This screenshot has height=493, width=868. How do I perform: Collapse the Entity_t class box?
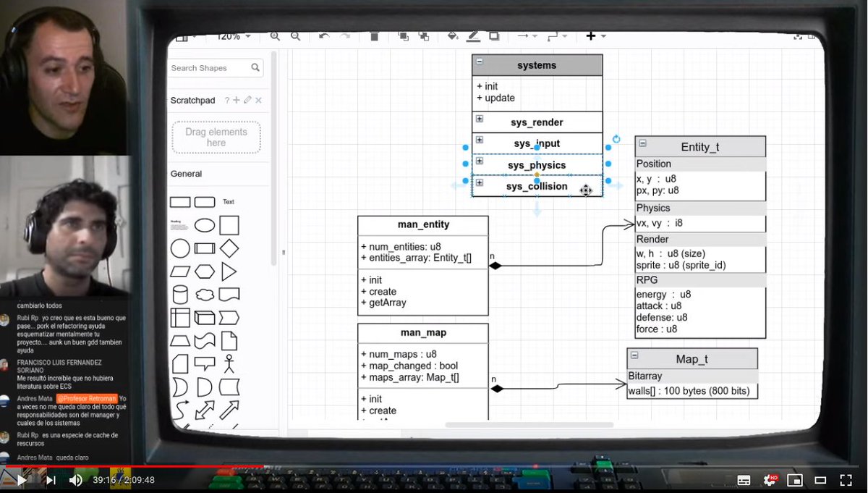642,143
